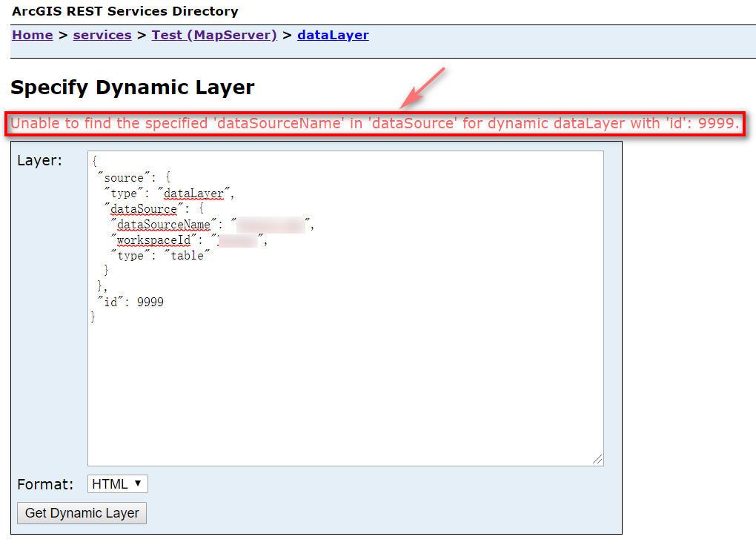This screenshot has width=756, height=545.
Task: Click the "type": "dataLayer" line
Action: (x=169, y=194)
